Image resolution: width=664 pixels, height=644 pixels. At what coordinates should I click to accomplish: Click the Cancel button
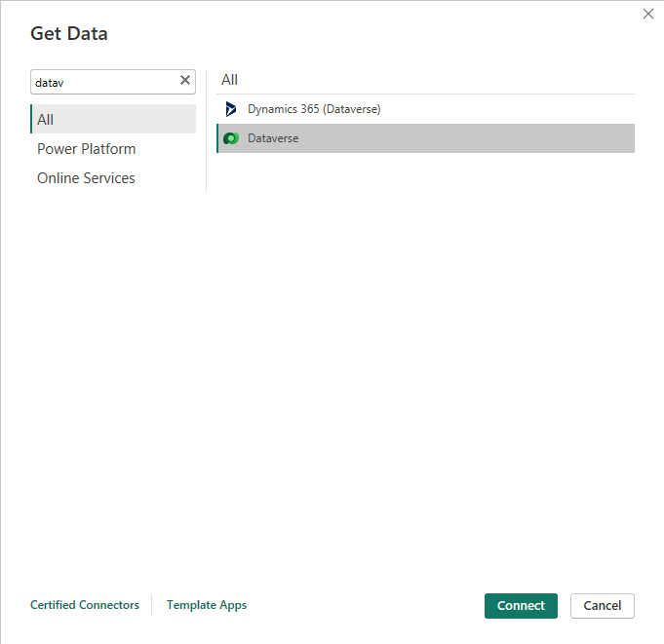pyautogui.click(x=603, y=606)
